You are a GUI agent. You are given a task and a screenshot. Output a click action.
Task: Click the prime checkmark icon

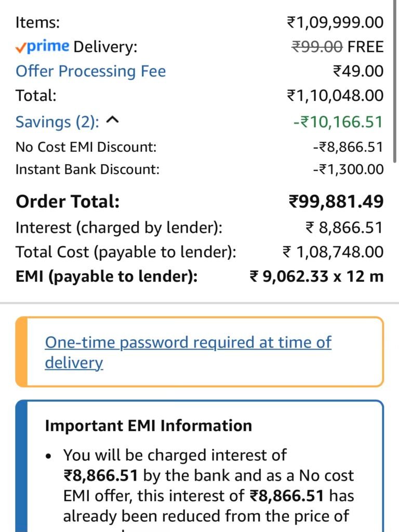tap(21, 47)
